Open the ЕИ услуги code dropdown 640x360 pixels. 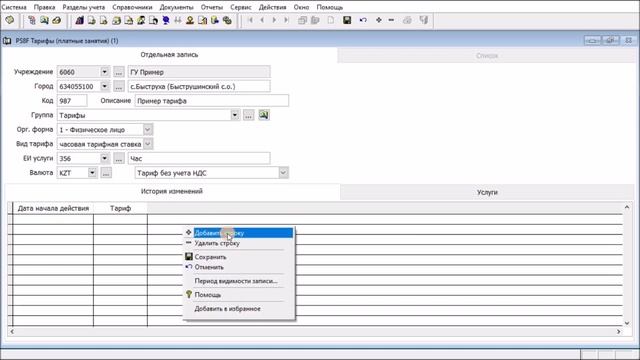click(104, 158)
